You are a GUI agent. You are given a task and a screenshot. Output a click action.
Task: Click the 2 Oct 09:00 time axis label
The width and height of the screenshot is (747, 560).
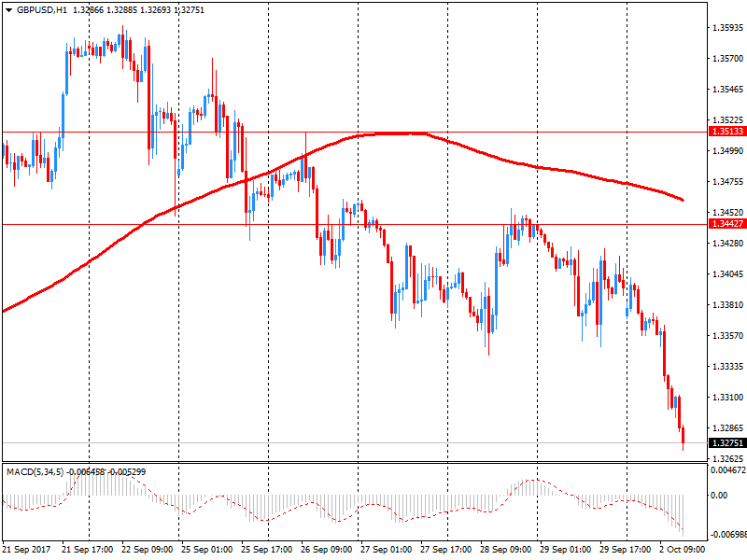(683, 550)
